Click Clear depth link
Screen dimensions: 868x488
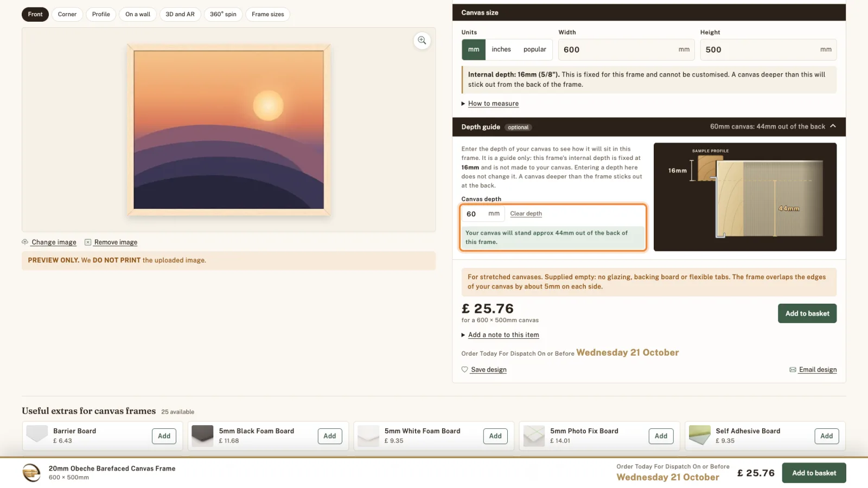(526, 214)
